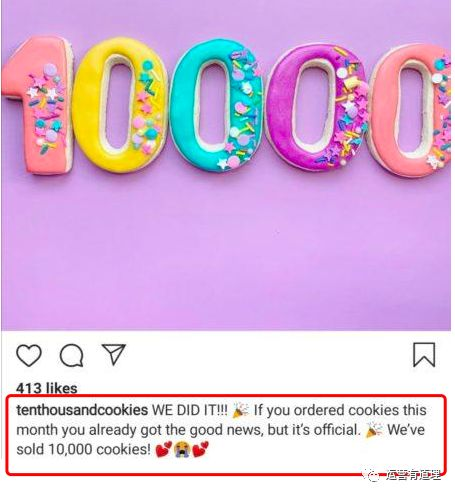Image resolution: width=455 pixels, height=495 pixels.
Task: Open comments via speech bubble icon
Action: 72,355
